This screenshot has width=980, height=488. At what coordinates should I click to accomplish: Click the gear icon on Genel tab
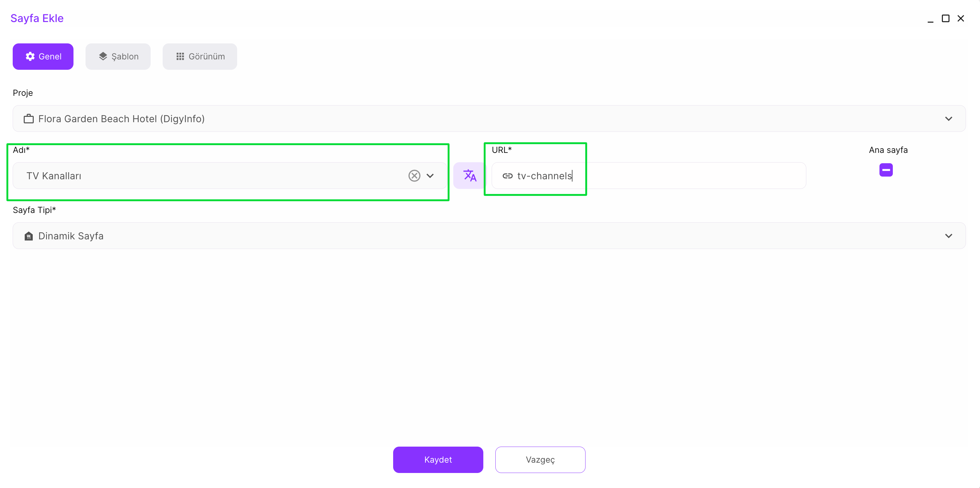pyautogui.click(x=30, y=56)
